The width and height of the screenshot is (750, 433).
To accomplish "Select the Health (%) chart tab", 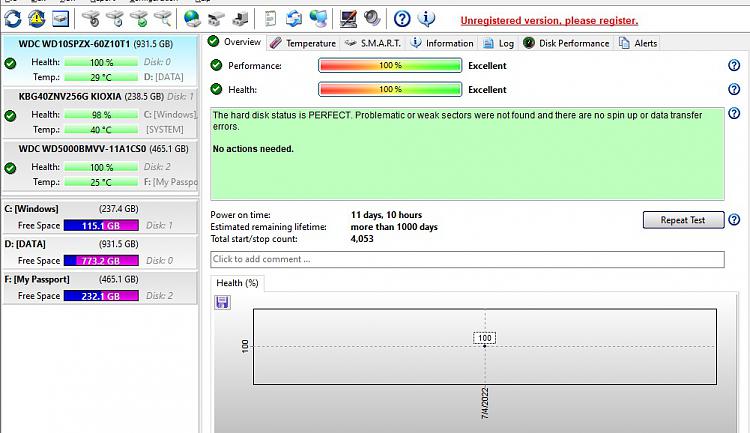I will click(237, 283).
